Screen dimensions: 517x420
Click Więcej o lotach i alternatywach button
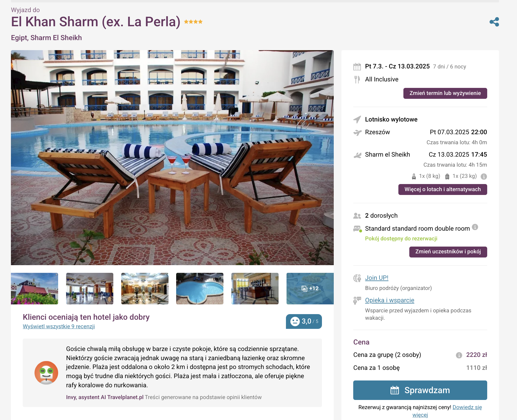(x=443, y=189)
